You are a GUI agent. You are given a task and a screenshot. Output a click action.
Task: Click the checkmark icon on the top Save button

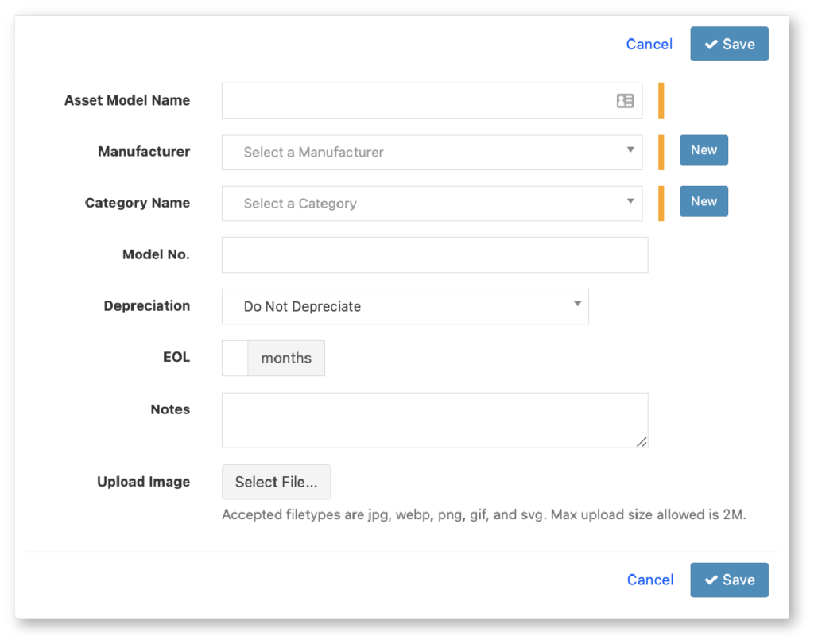(711, 45)
